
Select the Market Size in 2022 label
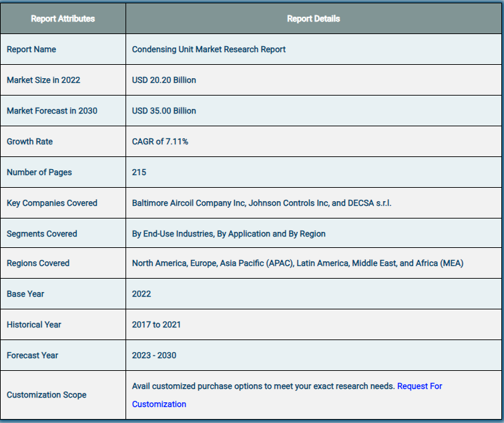pyautogui.click(x=43, y=80)
